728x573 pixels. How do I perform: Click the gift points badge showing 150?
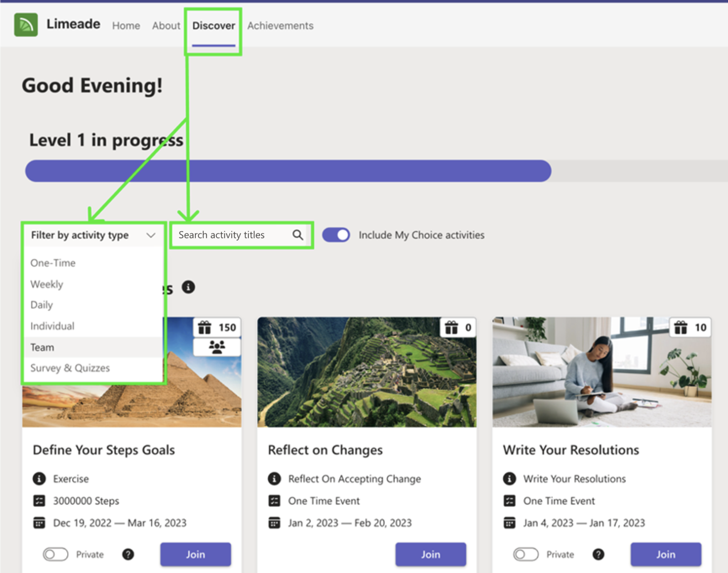click(x=217, y=328)
